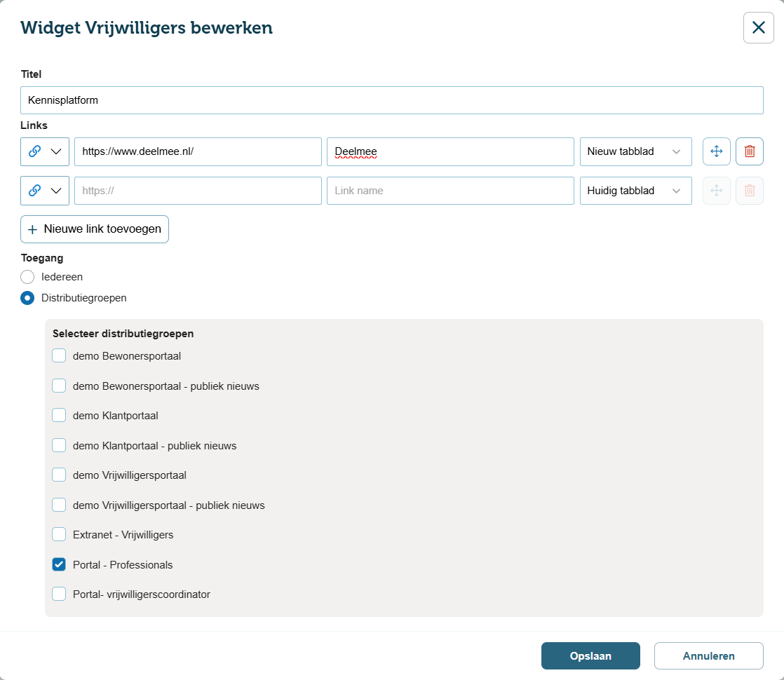The image size is (784, 680).
Task: Click the Toegang section label
Action: 42,258
